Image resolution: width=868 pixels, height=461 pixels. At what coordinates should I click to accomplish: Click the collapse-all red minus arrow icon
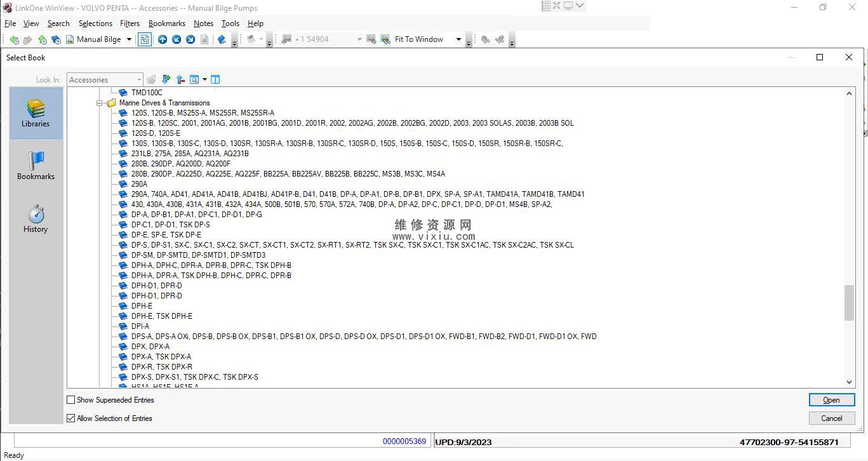pos(180,79)
